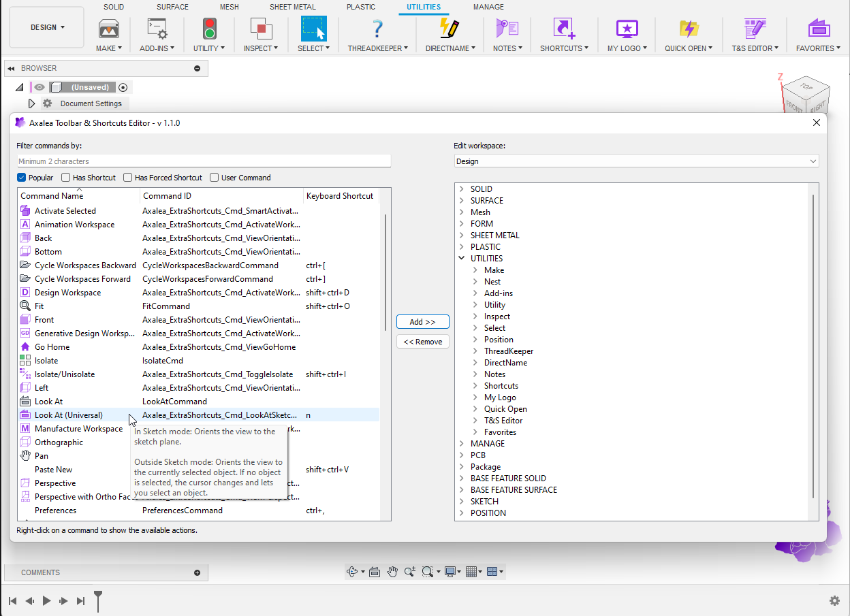Click the Notes toolbar icon
850x616 pixels.
(507, 29)
